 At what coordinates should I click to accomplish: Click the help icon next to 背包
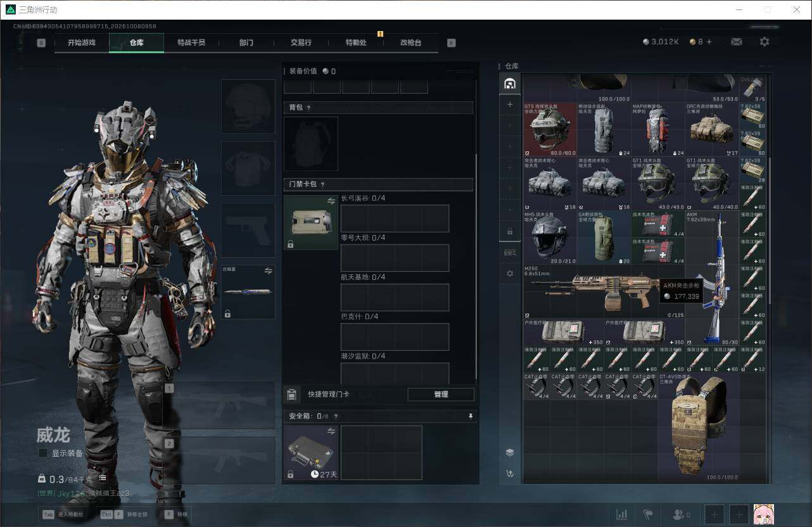(x=308, y=108)
